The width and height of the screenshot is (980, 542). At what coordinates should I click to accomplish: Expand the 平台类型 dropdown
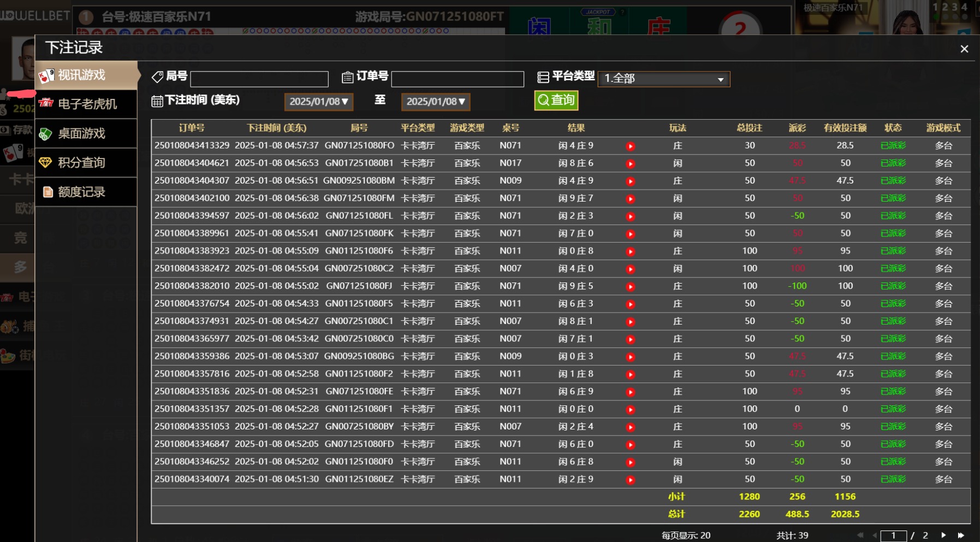click(x=664, y=79)
